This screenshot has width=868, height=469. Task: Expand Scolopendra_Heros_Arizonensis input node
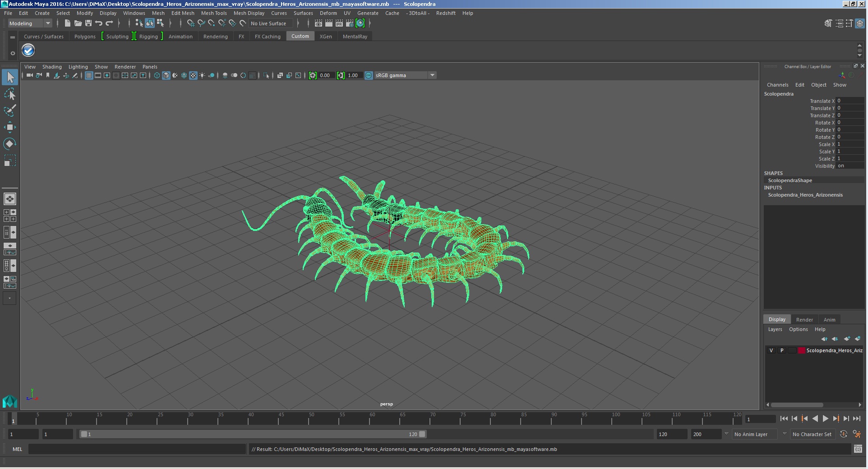click(805, 195)
